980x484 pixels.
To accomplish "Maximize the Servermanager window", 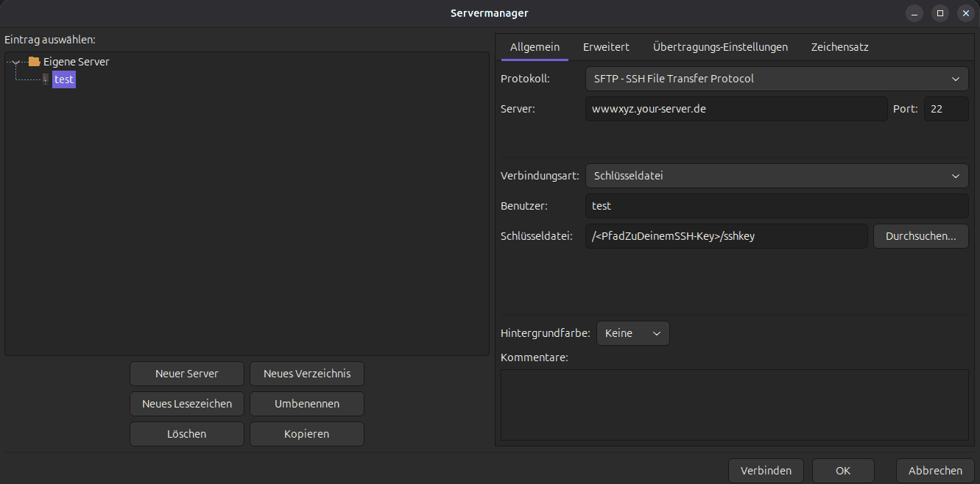I will tap(940, 13).
